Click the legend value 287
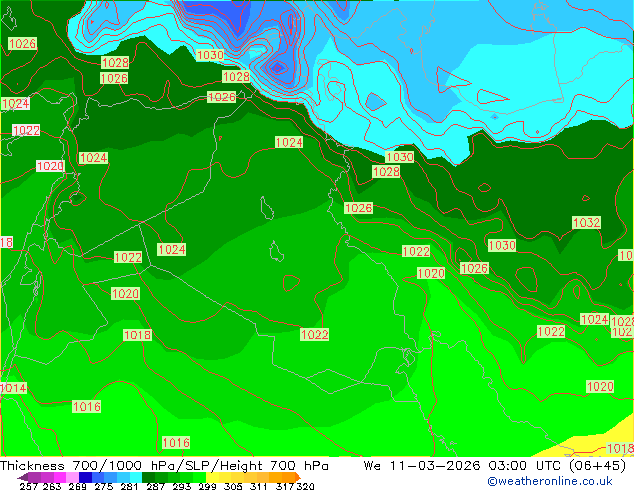The height and width of the screenshot is (490, 634). coord(156,486)
